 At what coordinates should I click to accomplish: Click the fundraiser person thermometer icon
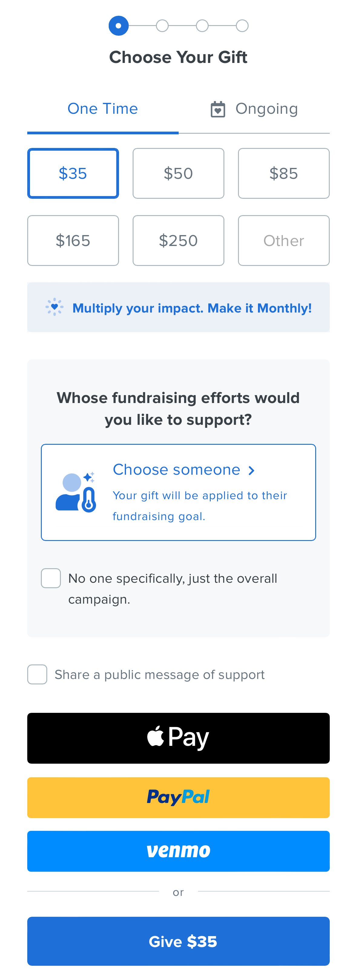point(76,492)
